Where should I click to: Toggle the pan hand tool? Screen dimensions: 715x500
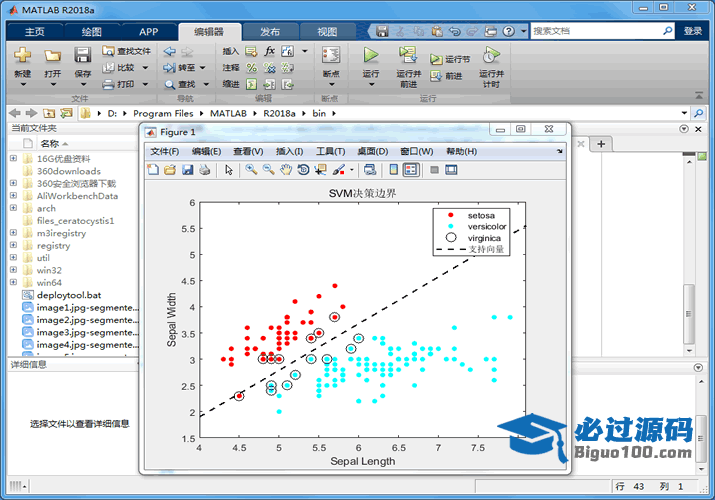pyautogui.click(x=285, y=170)
